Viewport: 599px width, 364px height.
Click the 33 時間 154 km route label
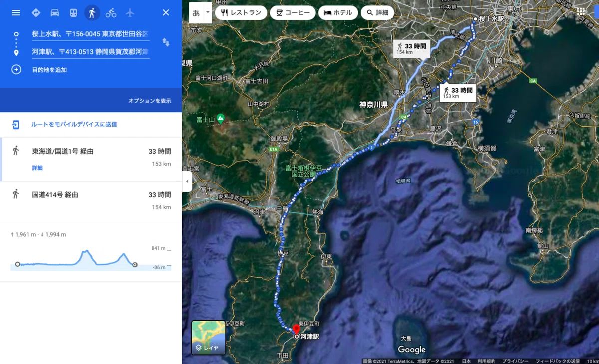coord(411,48)
